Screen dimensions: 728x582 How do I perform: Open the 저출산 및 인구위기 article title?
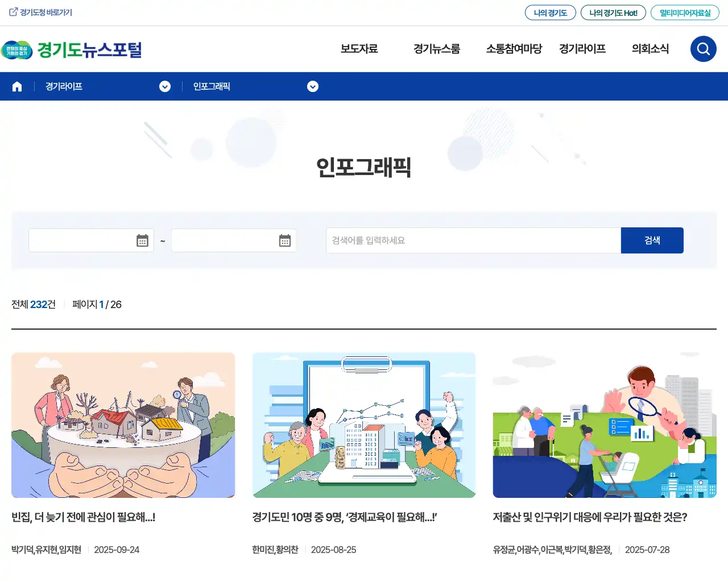(x=590, y=517)
